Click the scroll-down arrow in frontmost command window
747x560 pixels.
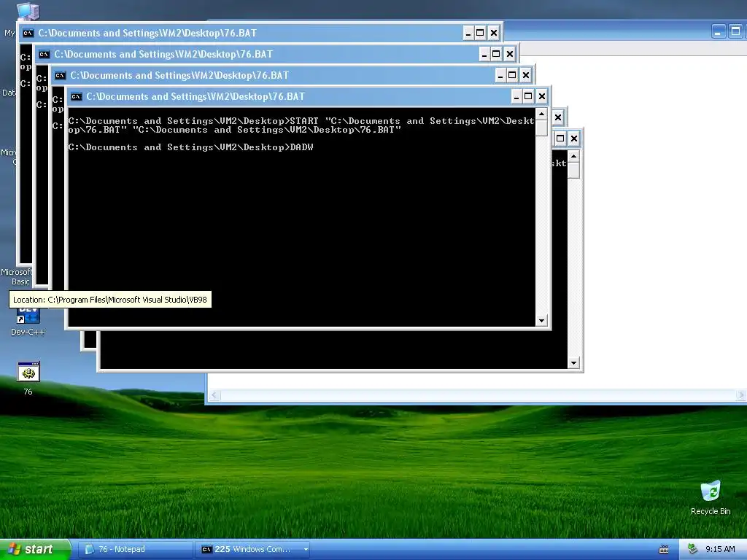tap(541, 321)
